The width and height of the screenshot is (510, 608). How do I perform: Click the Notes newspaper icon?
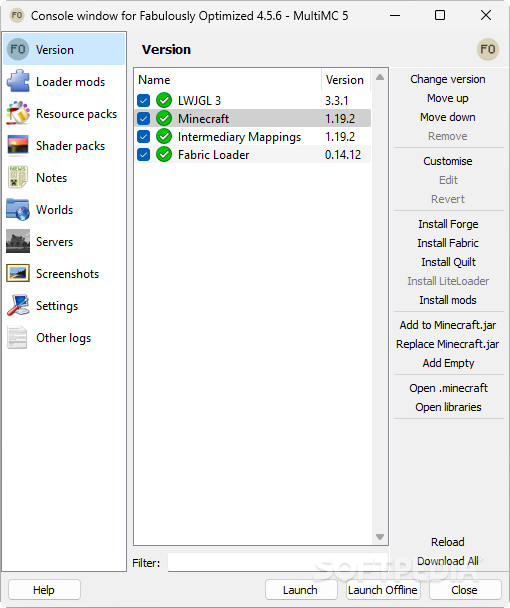(18, 177)
